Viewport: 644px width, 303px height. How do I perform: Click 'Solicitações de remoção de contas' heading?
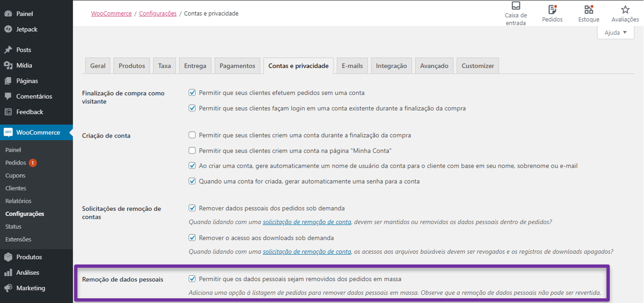tap(121, 213)
